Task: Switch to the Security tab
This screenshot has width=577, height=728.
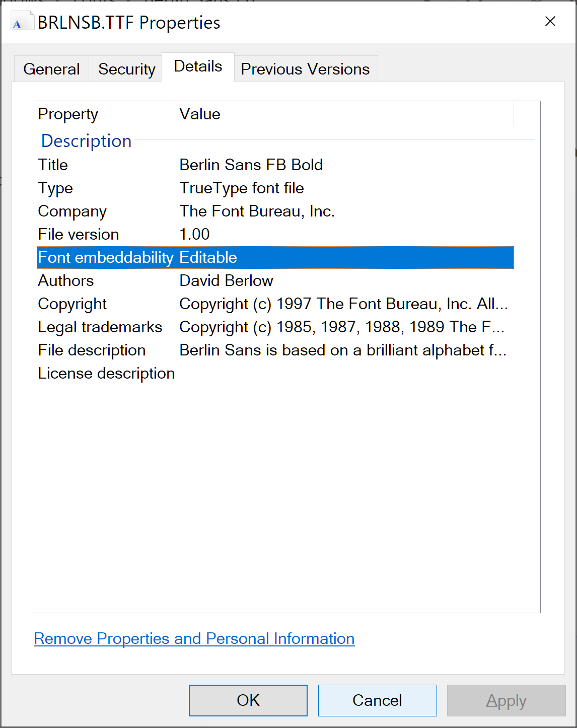Action: (126, 68)
